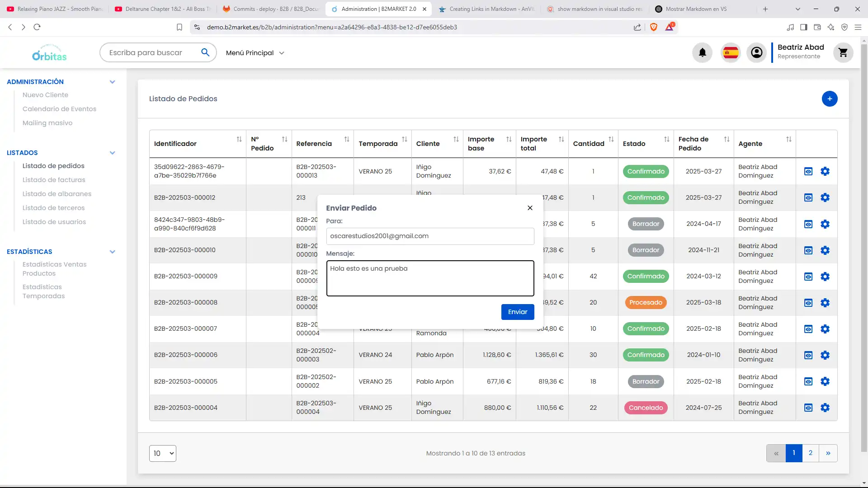Screen dimensions: 868x488
Task: Close the Enviar Pedido dialog
Action: pos(530,208)
